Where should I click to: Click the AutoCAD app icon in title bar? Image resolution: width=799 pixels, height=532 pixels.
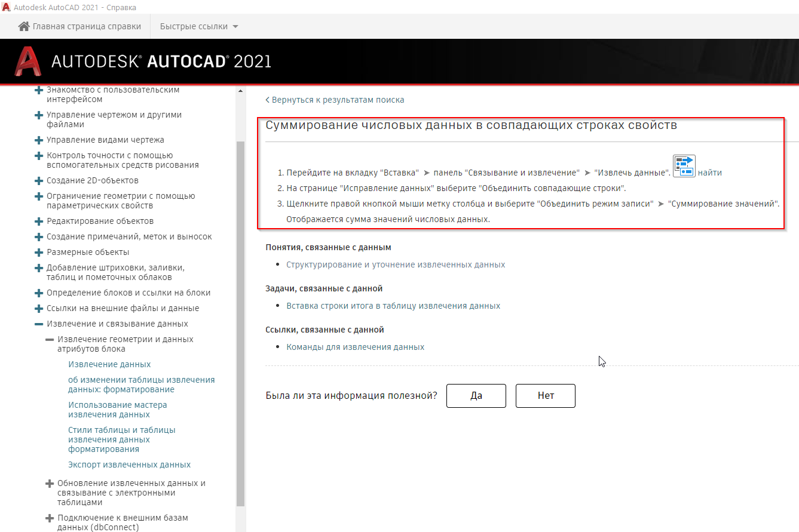click(7, 7)
